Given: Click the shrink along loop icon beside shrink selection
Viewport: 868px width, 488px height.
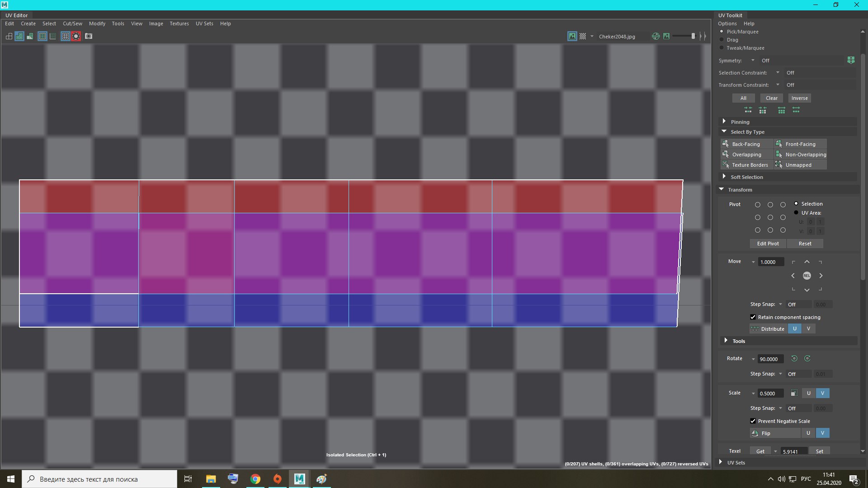Looking at the screenshot, I should (x=763, y=110).
